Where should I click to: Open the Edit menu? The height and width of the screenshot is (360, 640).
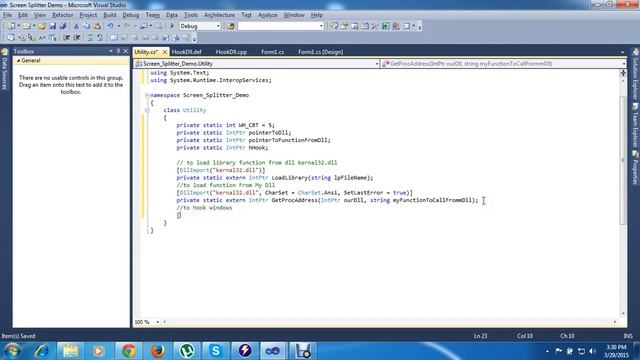22,15
